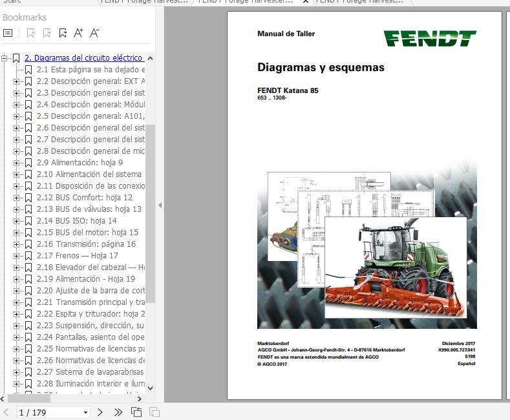510x420 pixels.
Task: Click bookmarks scrollbar down arrow
Action: pos(150,388)
